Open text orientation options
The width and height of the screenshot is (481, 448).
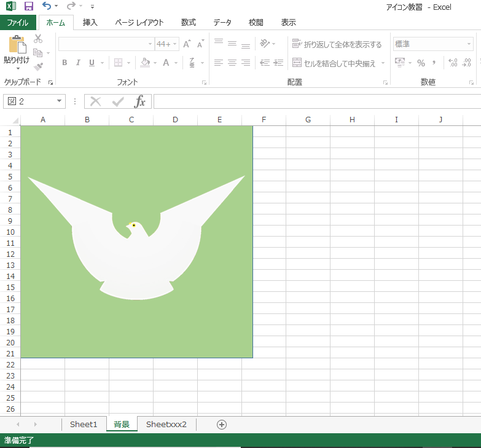(x=267, y=44)
